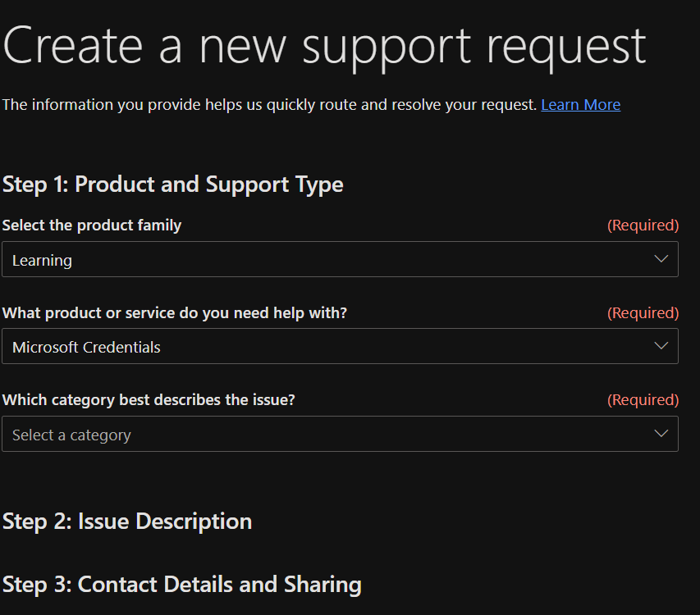Open the Microsoft Credentials product dropdown

click(341, 346)
